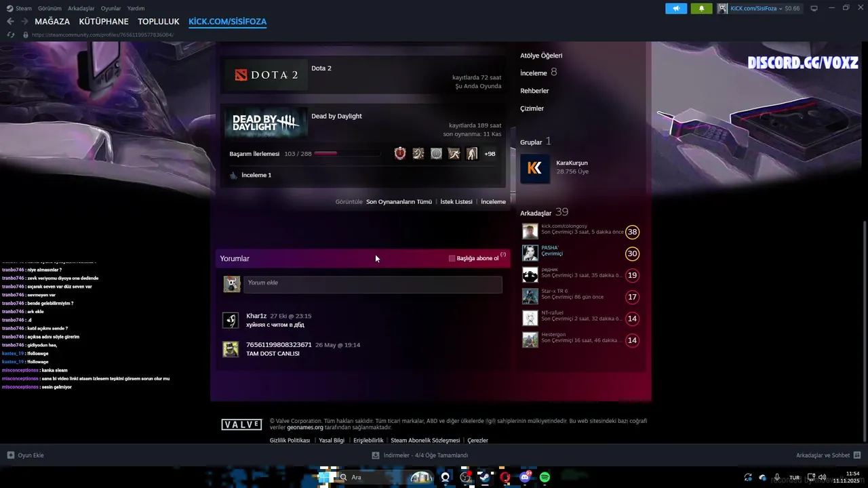Open Spotify from the taskbar

[x=545, y=477]
